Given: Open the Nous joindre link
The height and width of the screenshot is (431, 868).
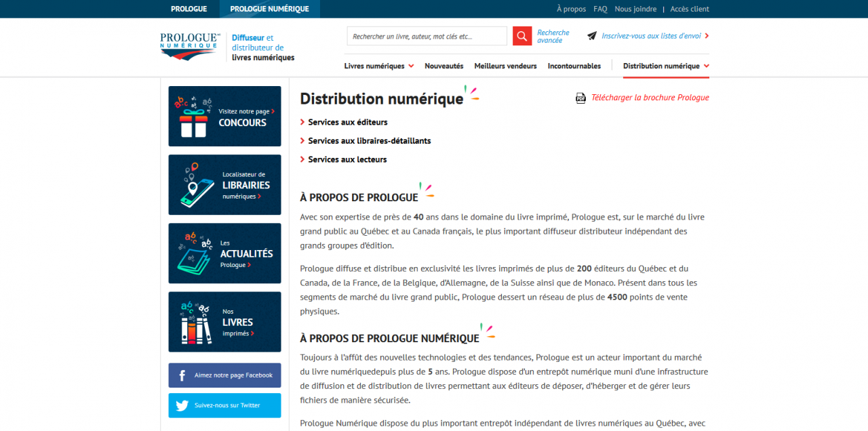Looking at the screenshot, I should tap(635, 9).
